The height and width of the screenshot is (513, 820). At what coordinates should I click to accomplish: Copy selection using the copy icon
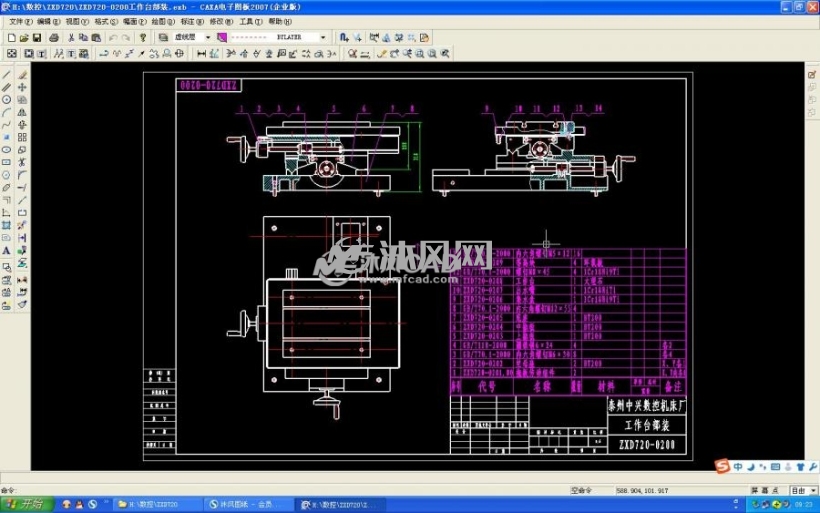click(83, 38)
